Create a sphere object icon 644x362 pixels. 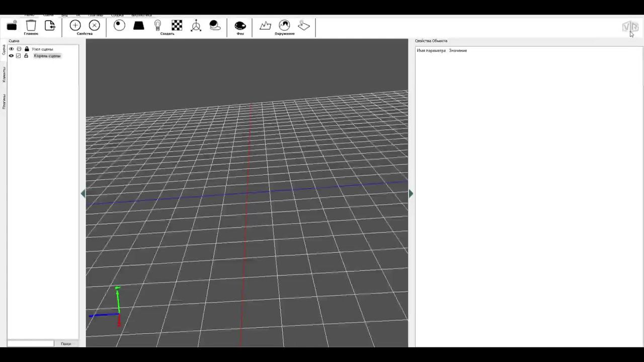pos(119,26)
